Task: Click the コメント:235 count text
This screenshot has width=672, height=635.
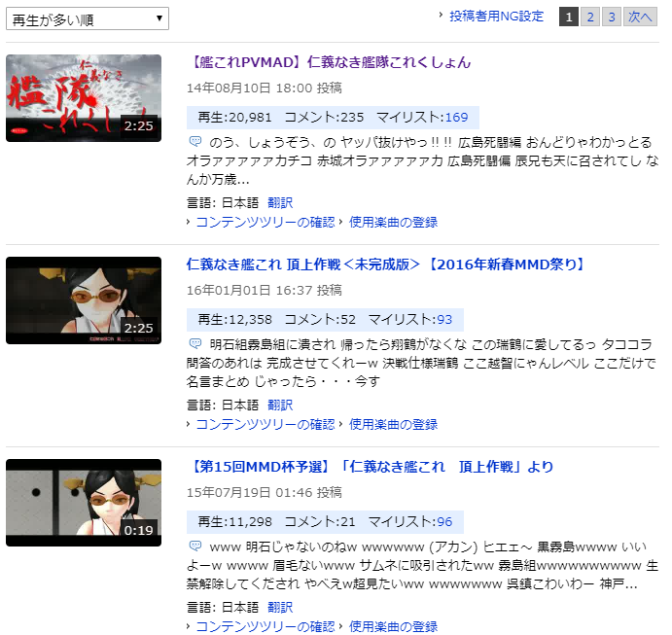Action: pos(324,118)
